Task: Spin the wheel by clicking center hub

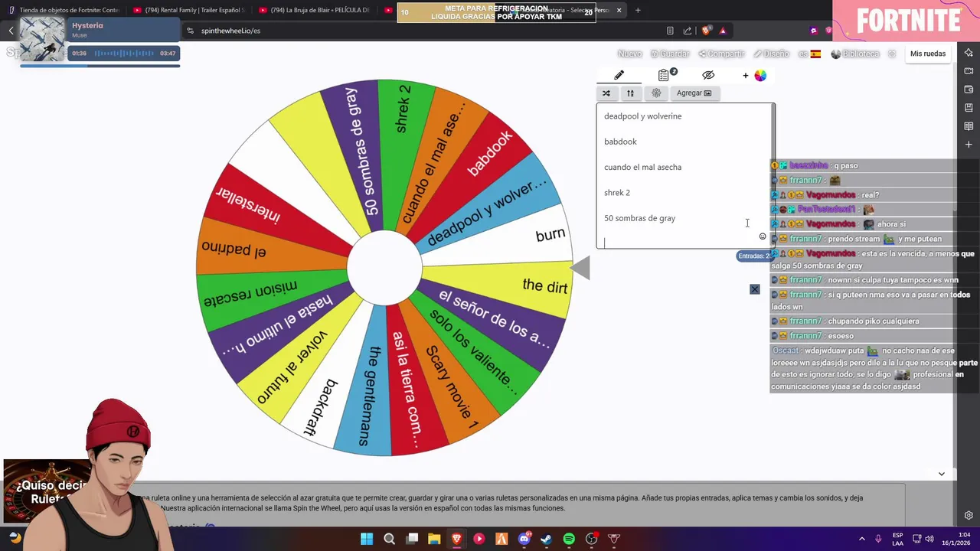Action: [384, 269]
